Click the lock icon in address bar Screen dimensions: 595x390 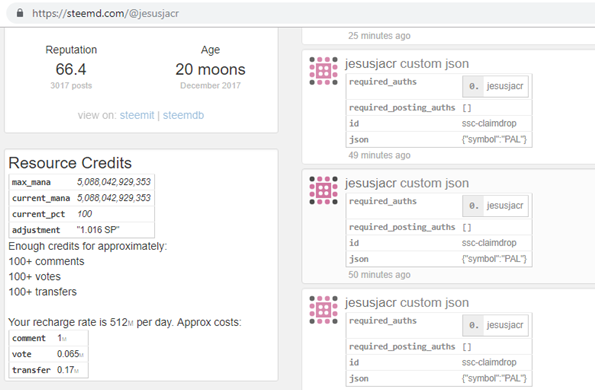point(20,13)
